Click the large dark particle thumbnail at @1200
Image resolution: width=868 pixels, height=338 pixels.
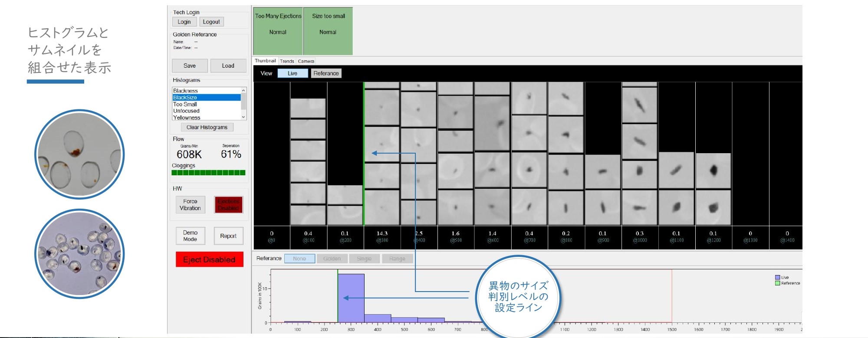713,171
